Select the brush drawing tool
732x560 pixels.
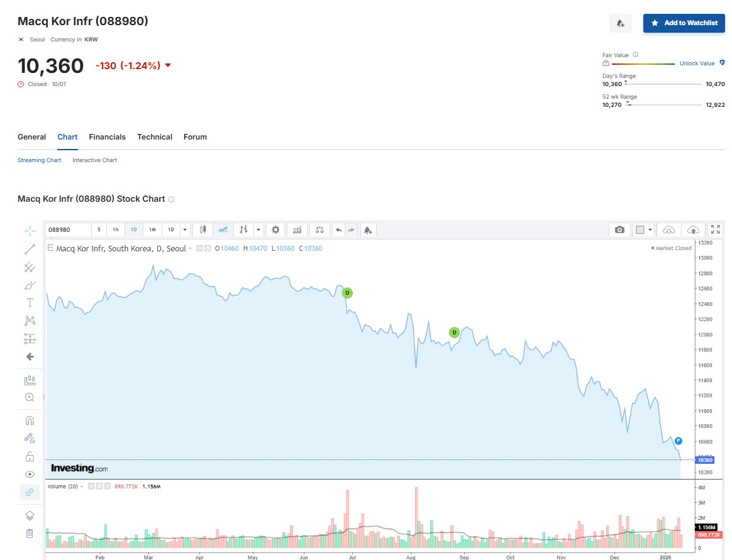(x=30, y=285)
